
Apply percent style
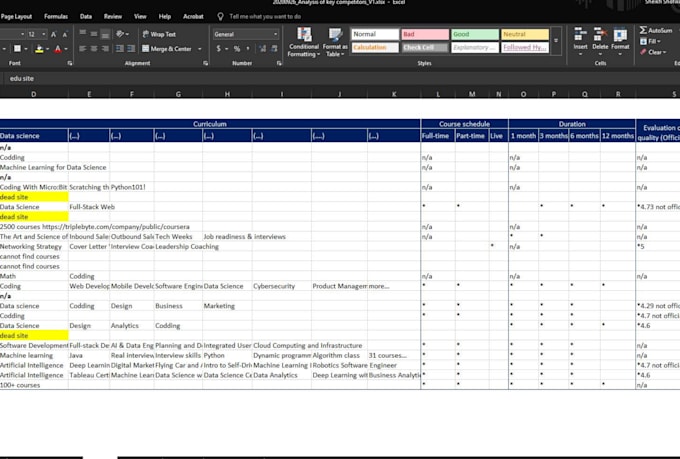237,49
